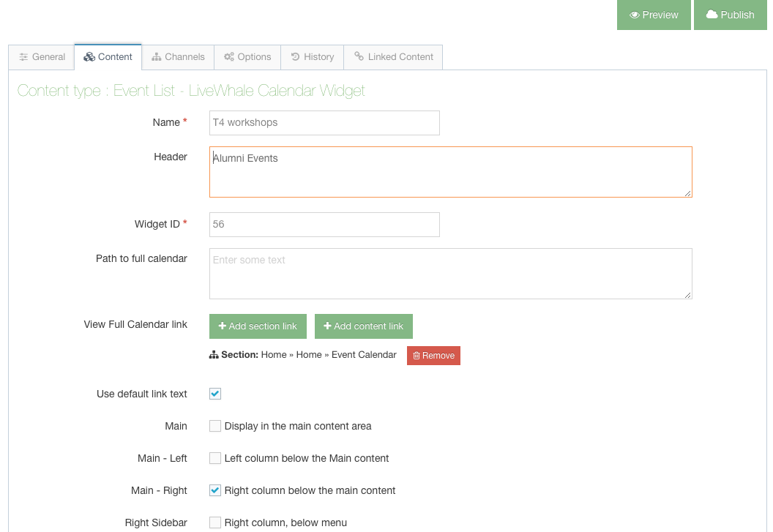This screenshot has height=532, width=773.
Task: Open the Add section link button
Action: 258,326
